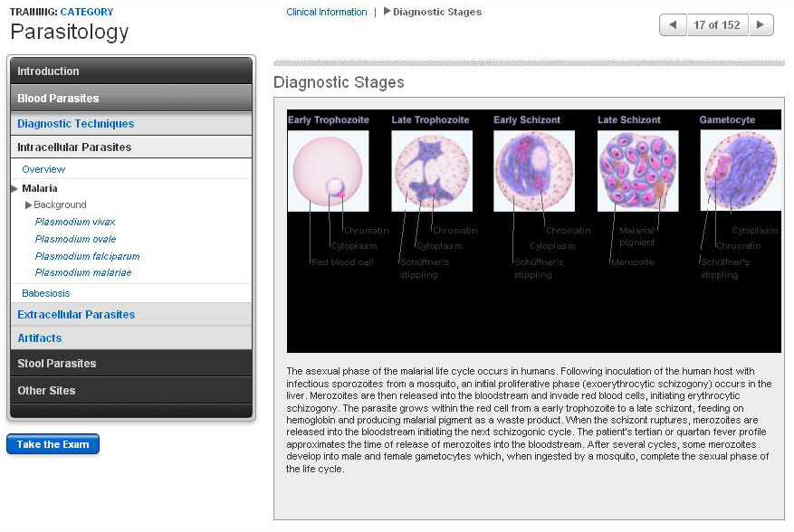This screenshot has height=532, width=794.
Task: Open the Introduction section
Action: (x=48, y=71)
